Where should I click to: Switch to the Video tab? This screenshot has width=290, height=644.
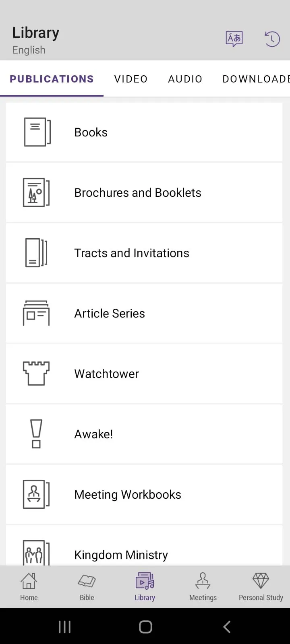131,79
